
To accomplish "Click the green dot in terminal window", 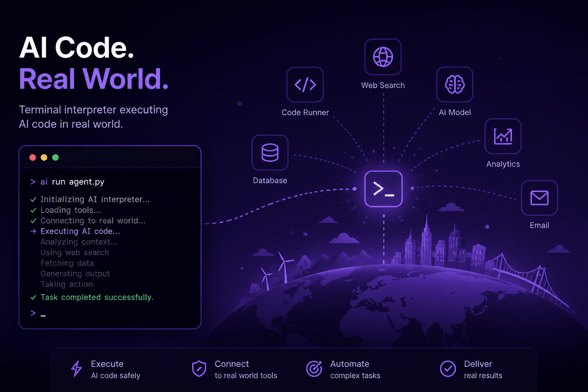I will pyautogui.click(x=55, y=158).
